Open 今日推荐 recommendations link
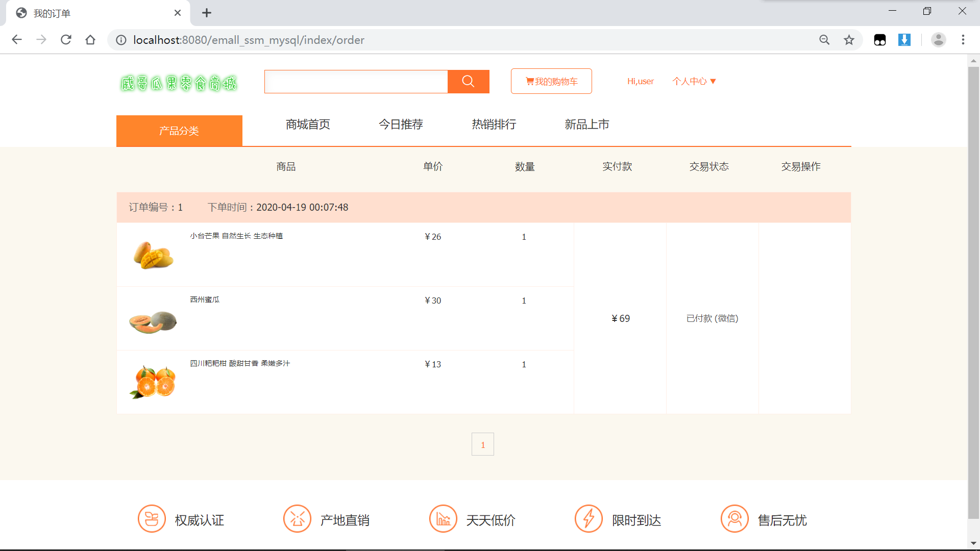This screenshot has height=551, width=980. point(401,124)
